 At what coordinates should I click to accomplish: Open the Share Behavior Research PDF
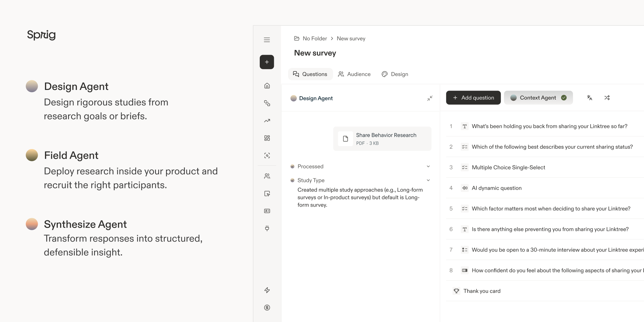coord(382,138)
